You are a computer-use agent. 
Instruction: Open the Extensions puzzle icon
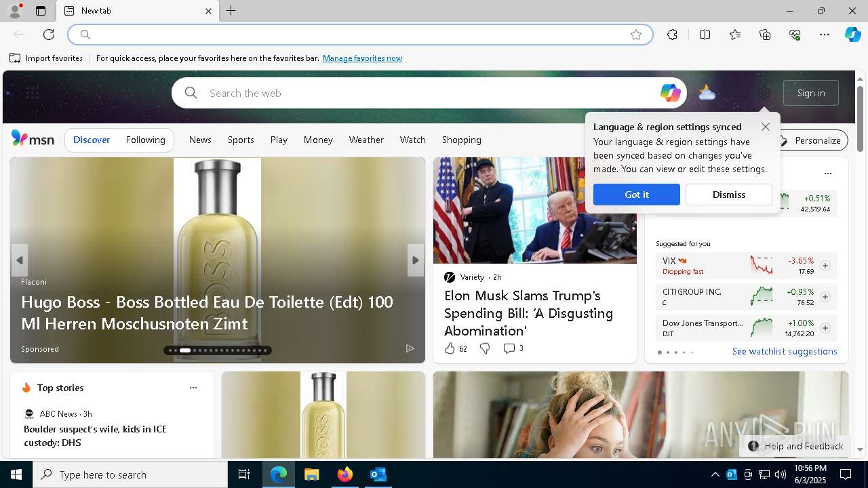(x=672, y=35)
